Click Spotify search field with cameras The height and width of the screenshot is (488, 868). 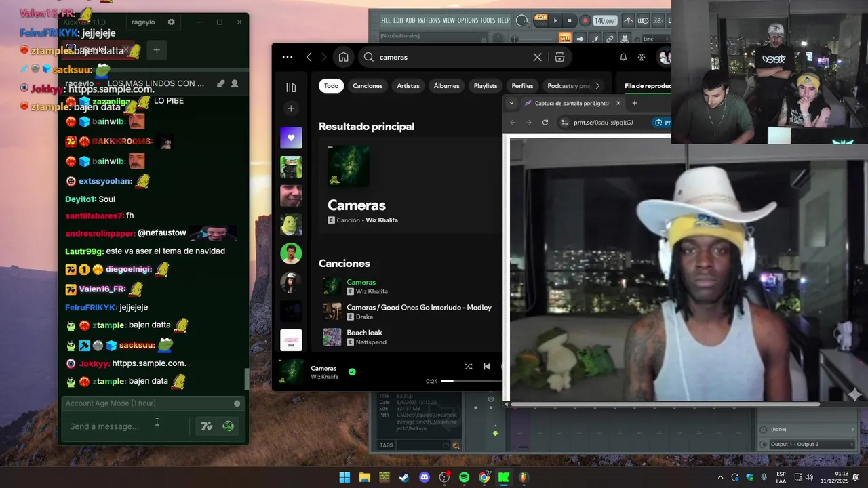454,57
